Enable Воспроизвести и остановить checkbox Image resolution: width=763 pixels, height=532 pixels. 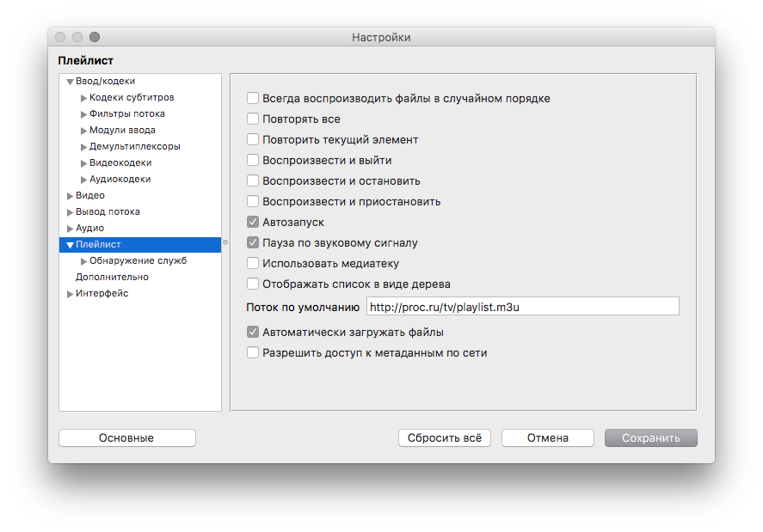point(253,180)
